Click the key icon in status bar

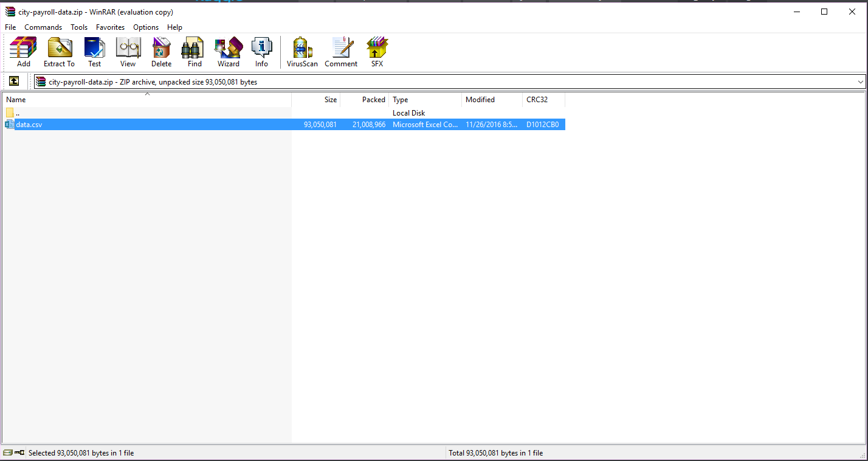[x=19, y=452]
